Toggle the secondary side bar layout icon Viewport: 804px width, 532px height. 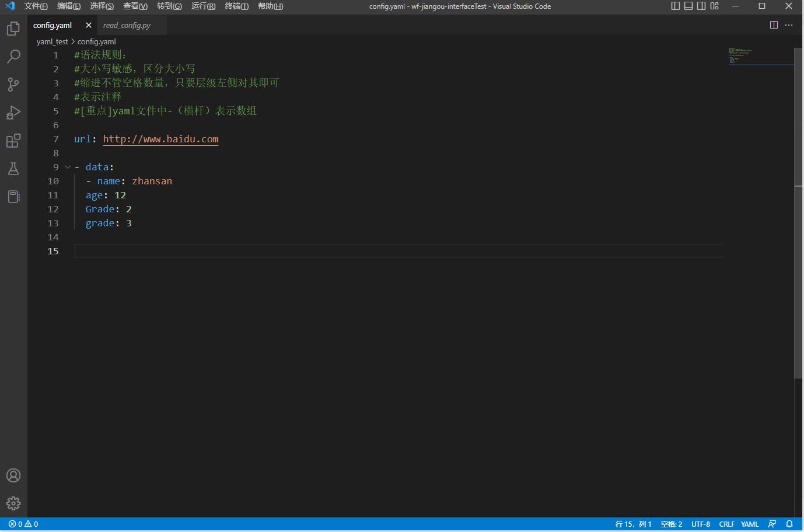click(x=701, y=6)
